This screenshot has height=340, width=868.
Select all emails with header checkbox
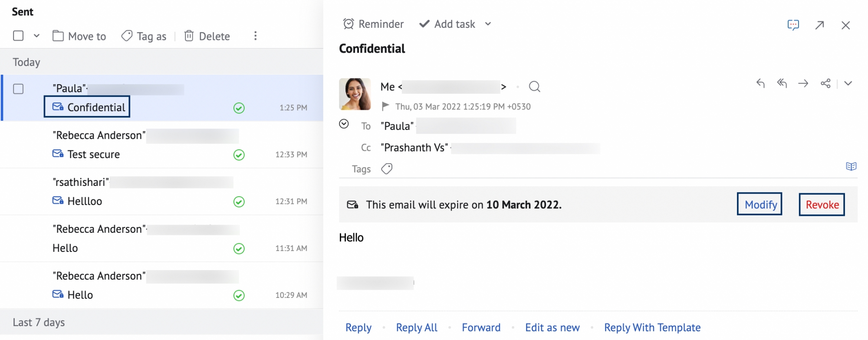18,36
